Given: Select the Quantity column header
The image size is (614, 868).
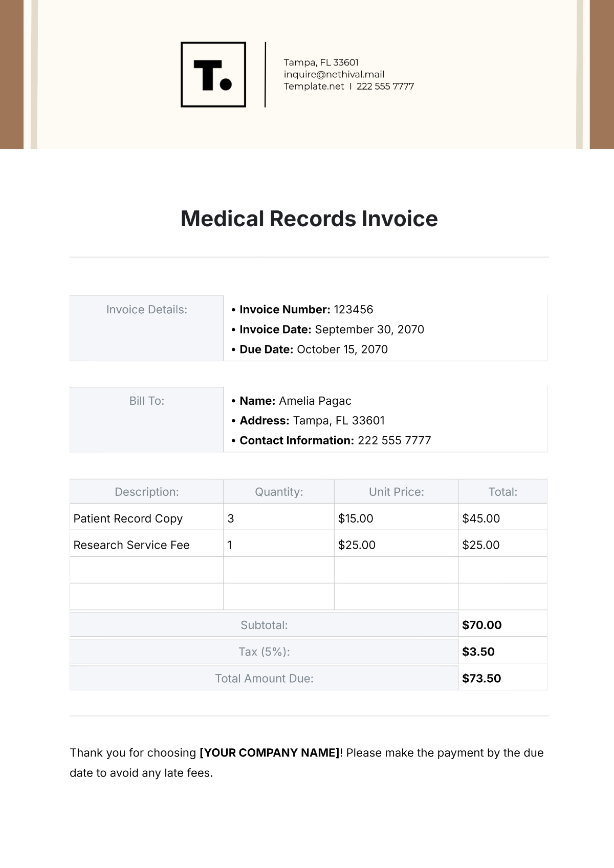Looking at the screenshot, I should click(279, 492).
